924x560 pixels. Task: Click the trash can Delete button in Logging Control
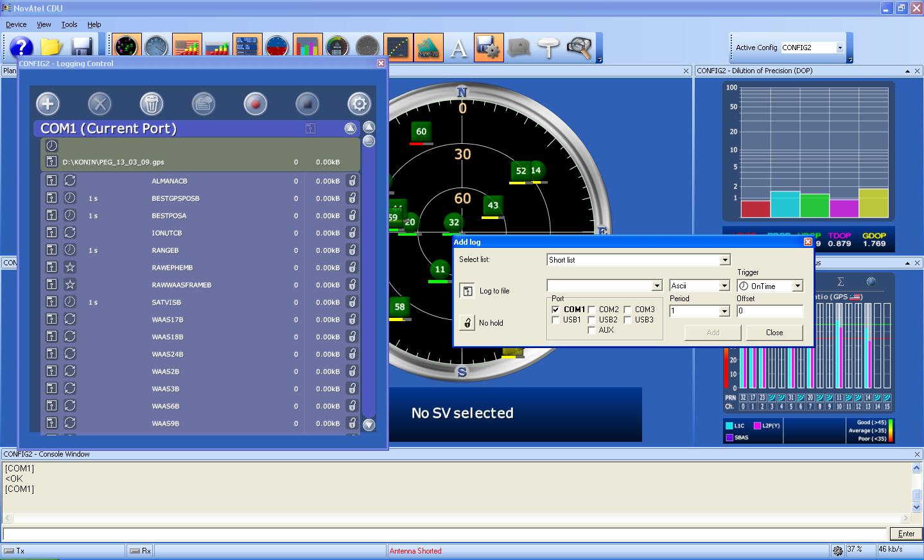click(152, 103)
